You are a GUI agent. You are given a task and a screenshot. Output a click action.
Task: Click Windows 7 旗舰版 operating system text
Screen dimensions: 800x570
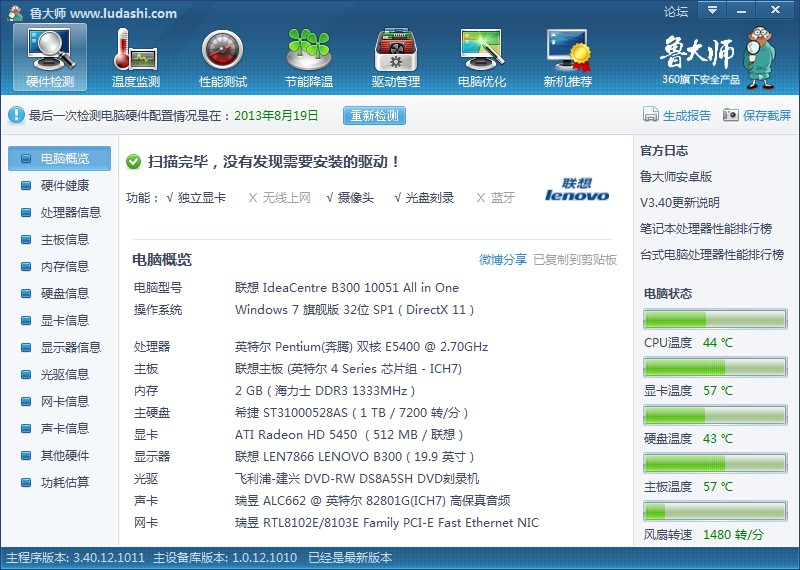pyautogui.click(x=355, y=310)
